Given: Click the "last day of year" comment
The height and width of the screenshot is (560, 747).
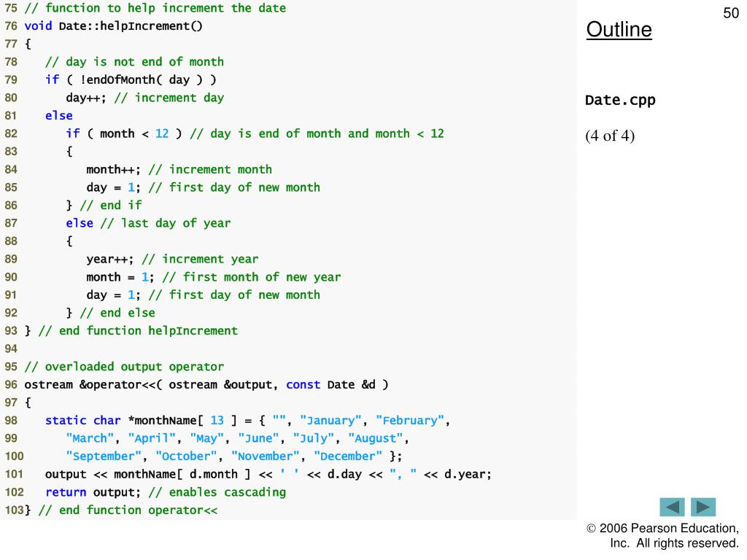Looking at the screenshot, I should 166,223.
